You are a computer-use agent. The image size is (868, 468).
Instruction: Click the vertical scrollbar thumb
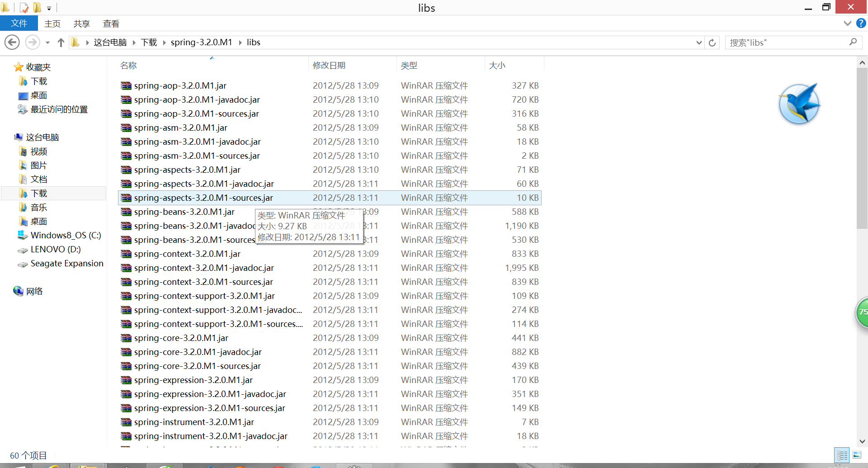tap(862, 149)
